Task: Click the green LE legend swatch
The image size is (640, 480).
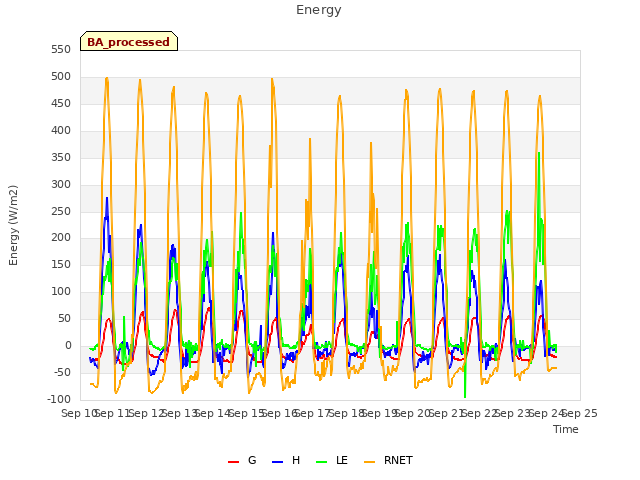Action: point(322,462)
